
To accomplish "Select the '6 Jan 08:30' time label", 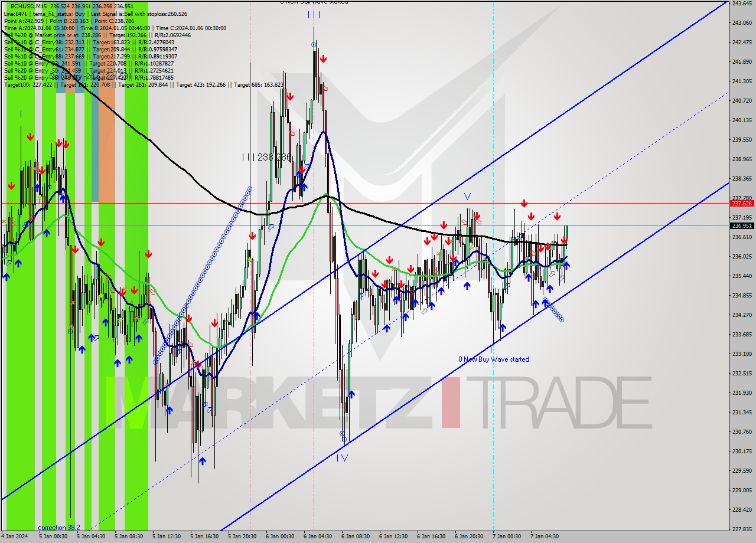I will (x=356, y=537).
